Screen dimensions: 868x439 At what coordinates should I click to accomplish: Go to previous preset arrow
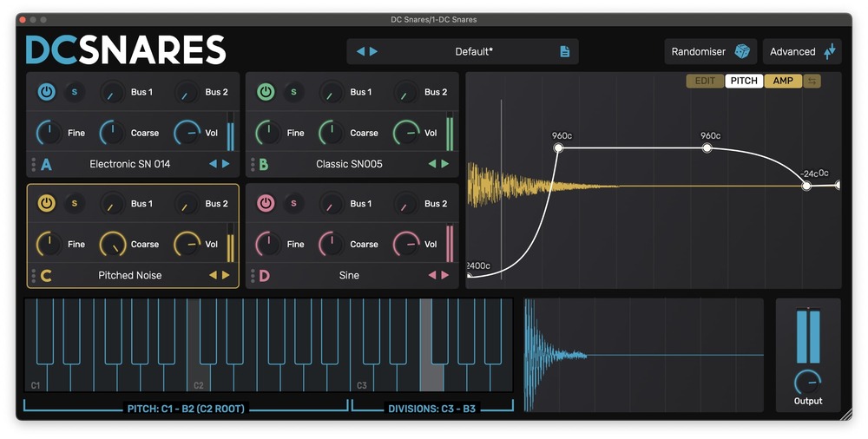click(360, 51)
